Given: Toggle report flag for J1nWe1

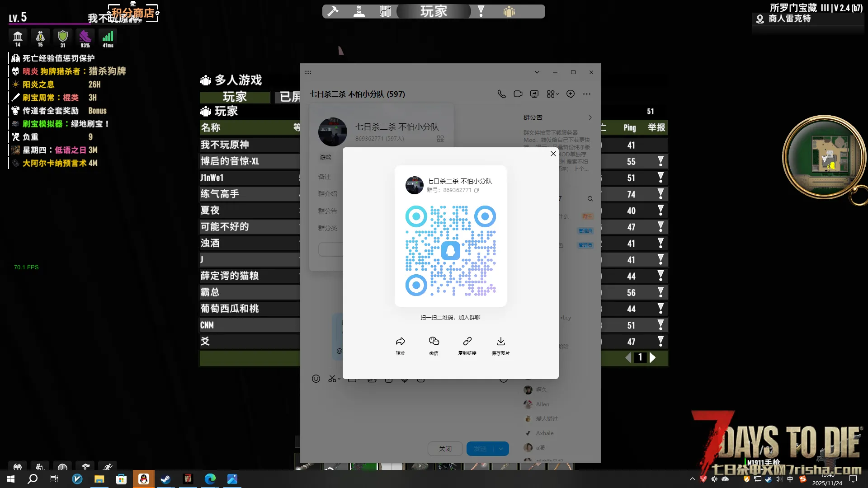Looking at the screenshot, I should point(660,178).
